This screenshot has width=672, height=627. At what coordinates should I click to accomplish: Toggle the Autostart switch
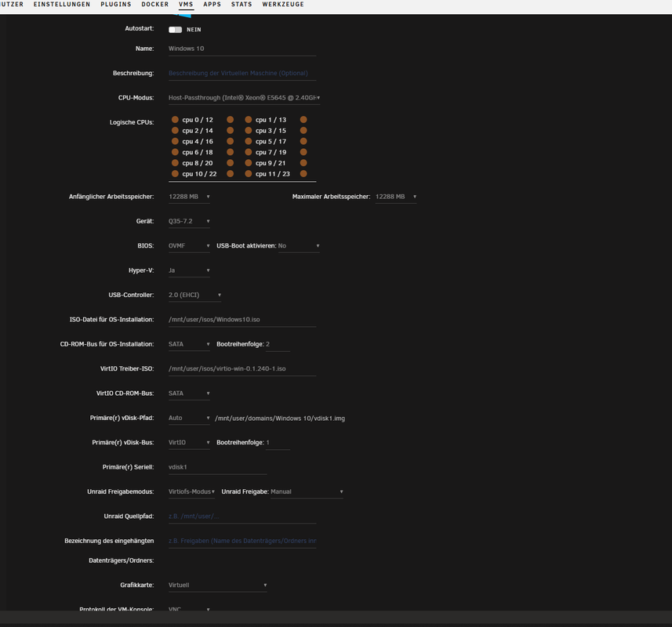tap(176, 30)
